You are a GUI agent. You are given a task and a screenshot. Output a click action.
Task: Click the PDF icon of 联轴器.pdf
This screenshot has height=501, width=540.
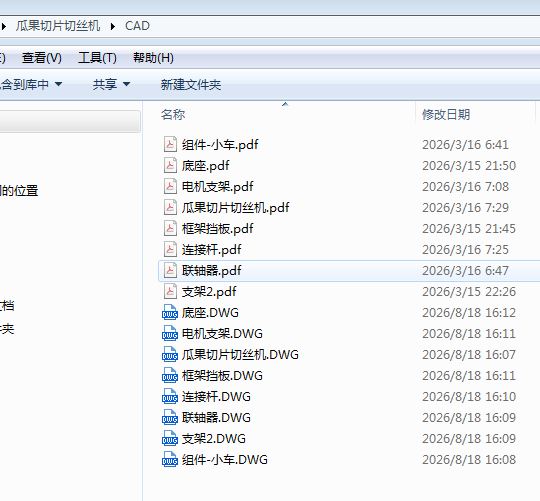170,271
